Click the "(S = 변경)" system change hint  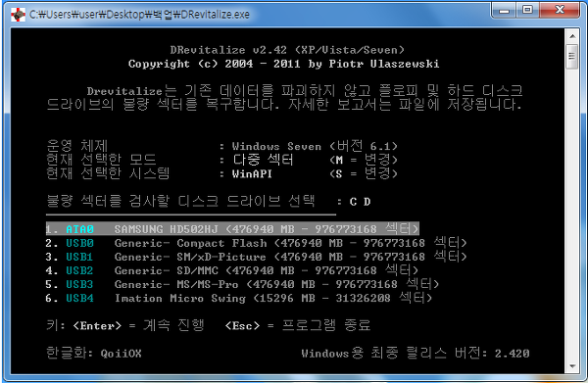pos(363,173)
